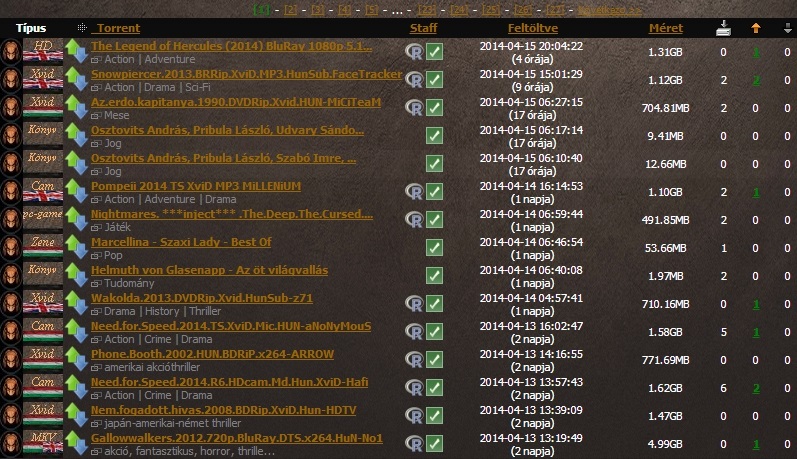The height and width of the screenshot is (459, 797).
Task: Sort by seeders using orange up arrow header
Action: 756,27
